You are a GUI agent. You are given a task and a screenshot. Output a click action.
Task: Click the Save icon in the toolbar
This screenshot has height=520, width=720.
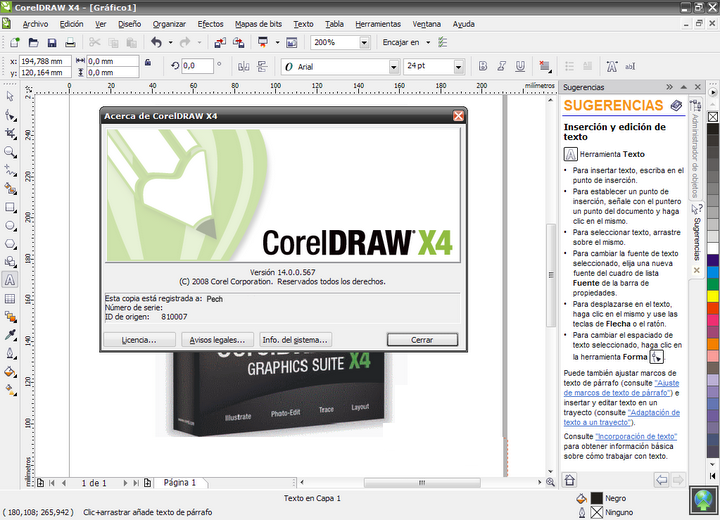pyautogui.click(x=50, y=43)
